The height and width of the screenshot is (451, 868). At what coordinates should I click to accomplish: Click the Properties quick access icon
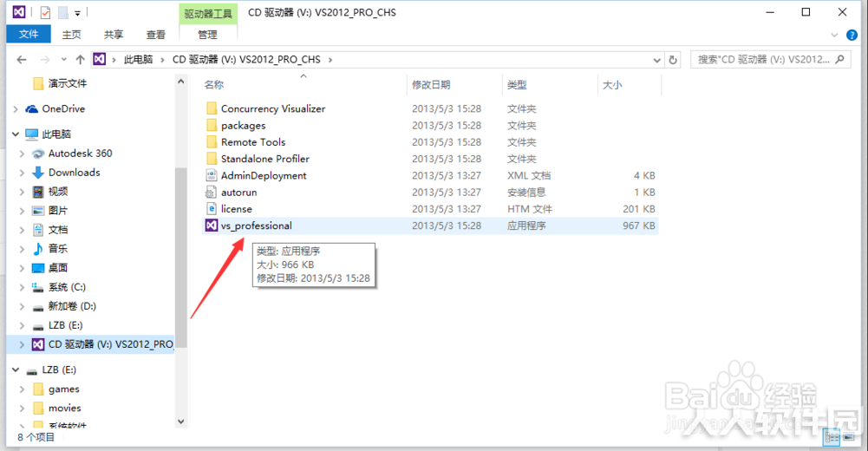[45, 12]
